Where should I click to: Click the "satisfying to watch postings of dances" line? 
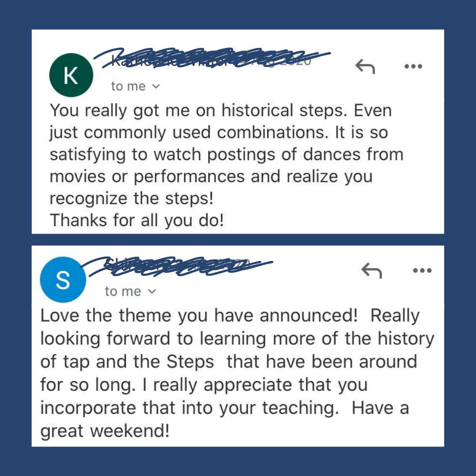227,155
